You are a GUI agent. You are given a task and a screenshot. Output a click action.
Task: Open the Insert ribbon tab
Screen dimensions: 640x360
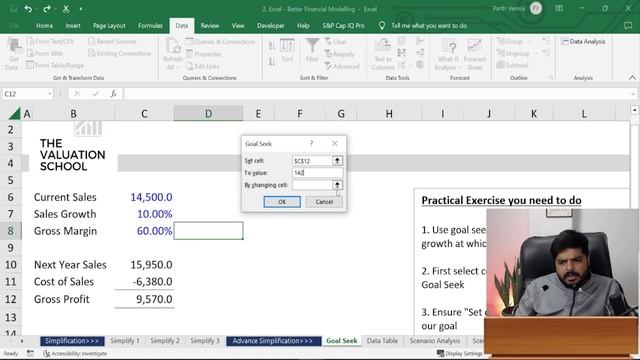pyautogui.click(x=73, y=25)
